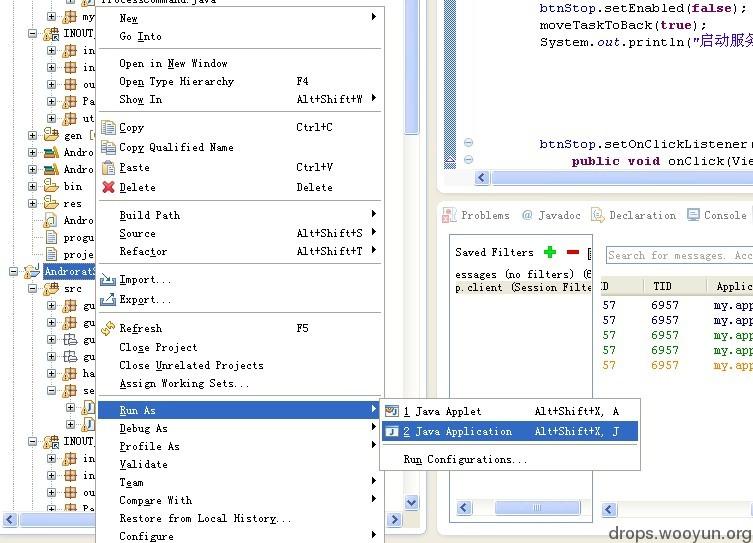Viewport: 753px width, 543px height.
Task: Click the TID column header
Action: [x=675, y=286]
